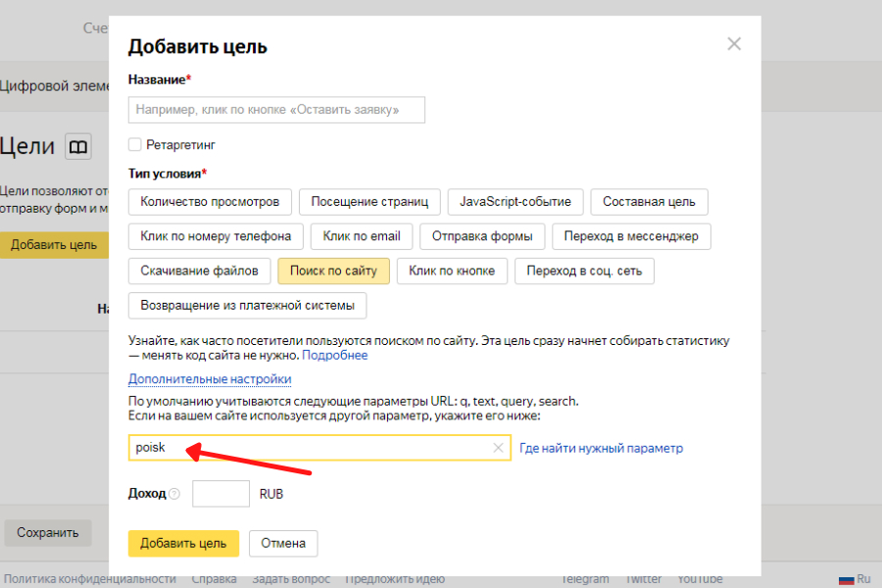Pick Отправка формы condition type
Image resolution: width=882 pixels, height=588 pixels.
pyautogui.click(x=482, y=236)
